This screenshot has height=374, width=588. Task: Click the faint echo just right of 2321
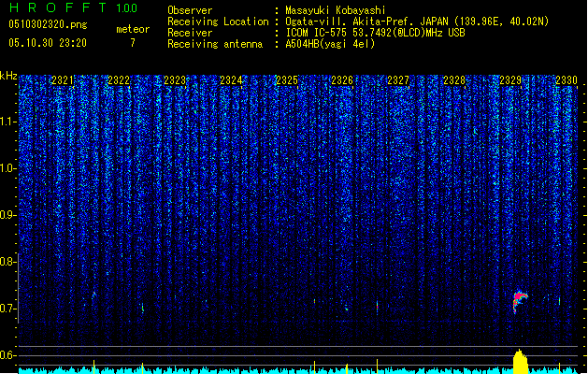(93, 295)
